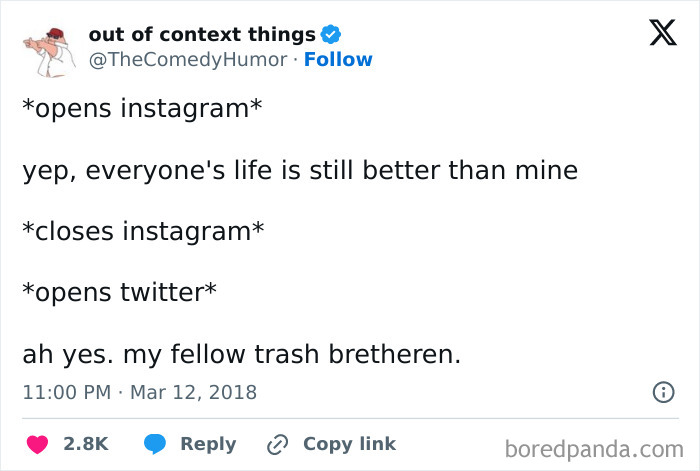Image resolution: width=700 pixels, height=471 pixels.
Task: Click the @TheComedyHumor handle
Action: [x=190, y=59]
